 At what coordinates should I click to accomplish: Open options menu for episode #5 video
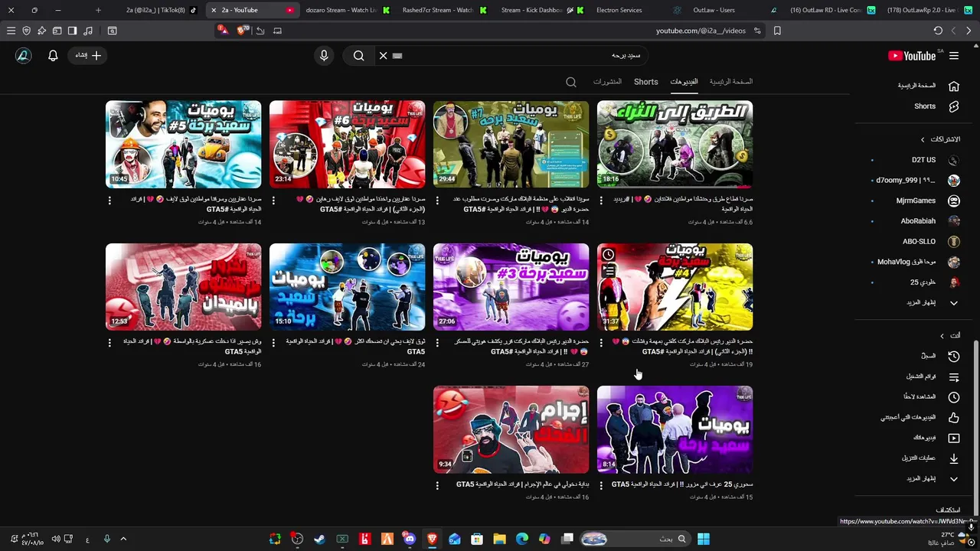click(109, 201)
